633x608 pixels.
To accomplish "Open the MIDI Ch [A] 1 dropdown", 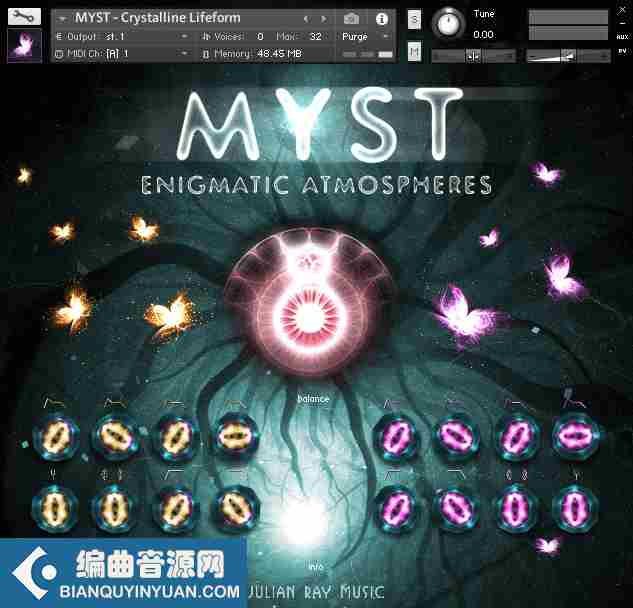I will 122,53.
